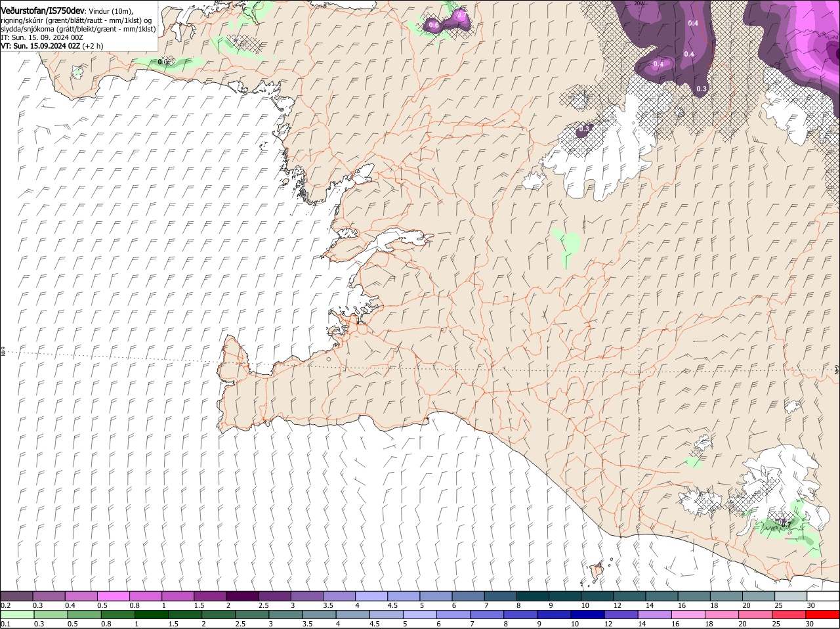Image resolution: width=840 pixels, height=629 pixels.
Task: Click the 0.7 label on the southeastern glacier
Action: pyautogui.click(x=785, y=524)
